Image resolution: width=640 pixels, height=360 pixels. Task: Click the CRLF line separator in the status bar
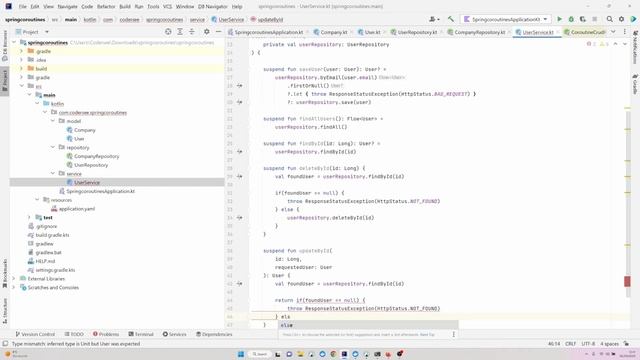[570, 344]
